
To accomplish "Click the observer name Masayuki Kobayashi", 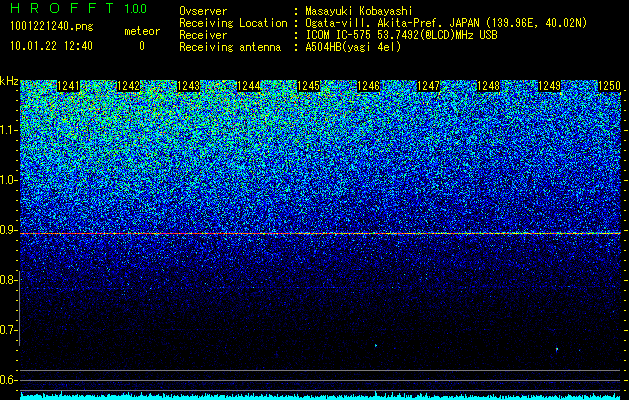I will [359, 11].
